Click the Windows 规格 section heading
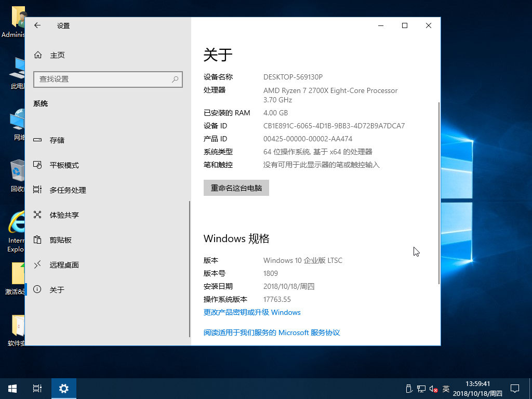 tap(236, 238)
